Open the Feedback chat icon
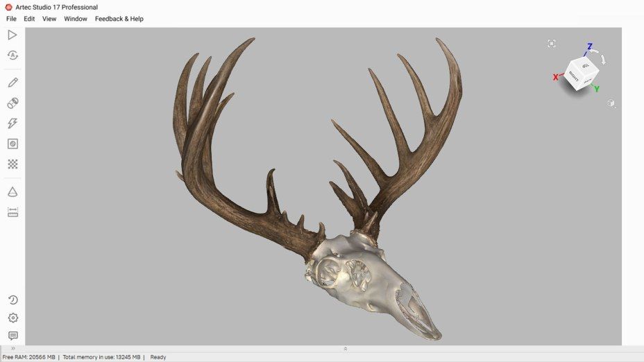Viewport: 644px width, 362px height. [12, 336]
